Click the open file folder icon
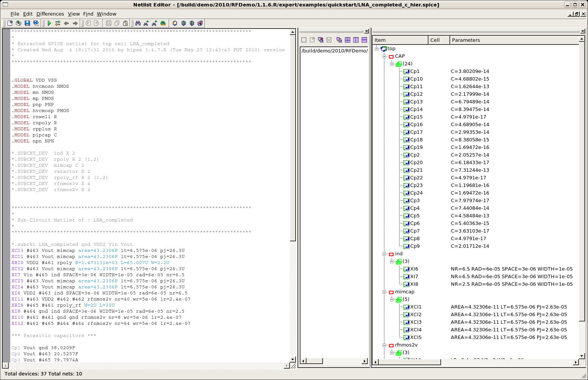The height and width of the screenshot is (380, 588). click(x=18, y=23)
